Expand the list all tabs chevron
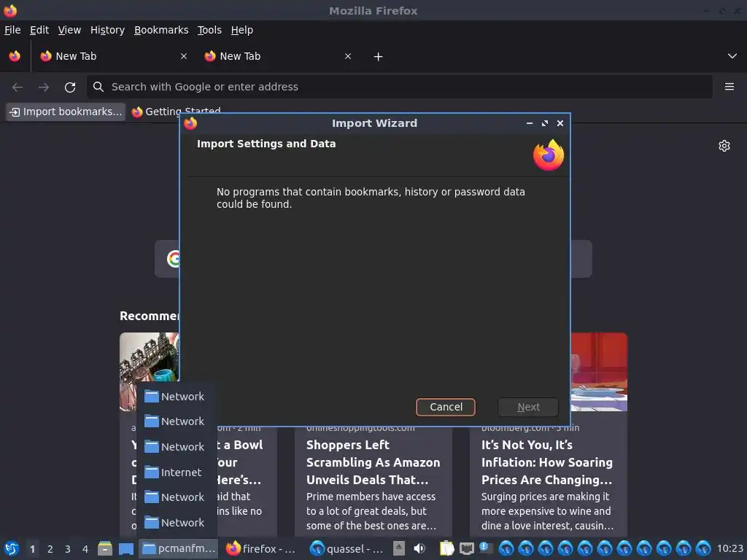 pyautogui.click(x=732, y=56)
